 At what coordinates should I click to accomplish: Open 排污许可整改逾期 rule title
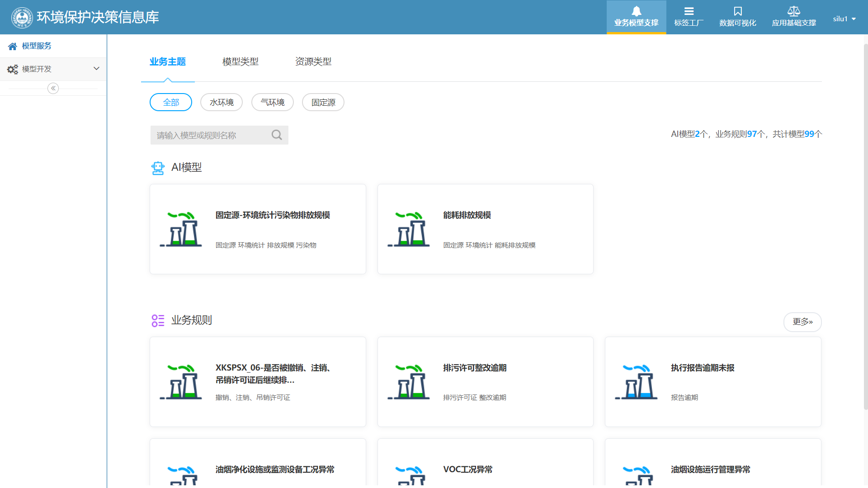(x=475, y=368)
